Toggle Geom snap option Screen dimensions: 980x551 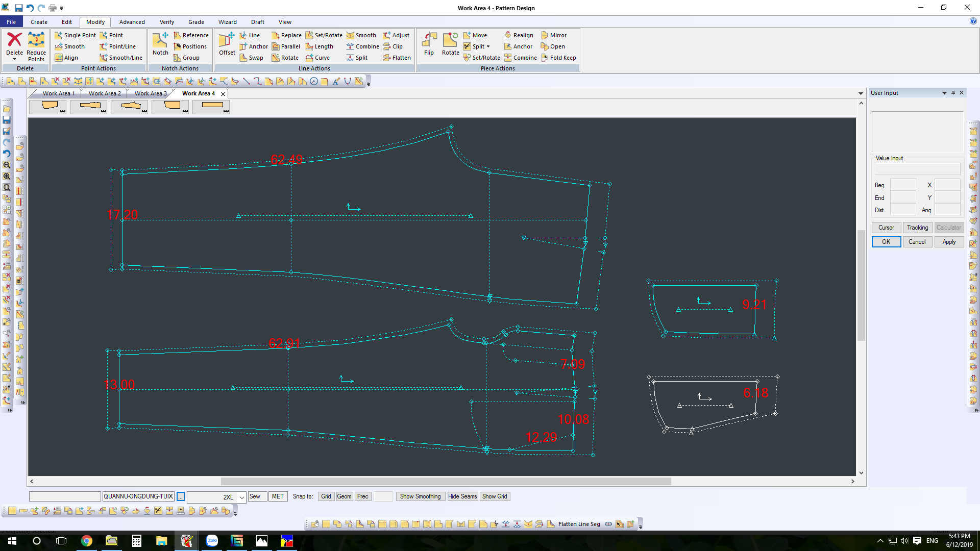tap(344, 496)
